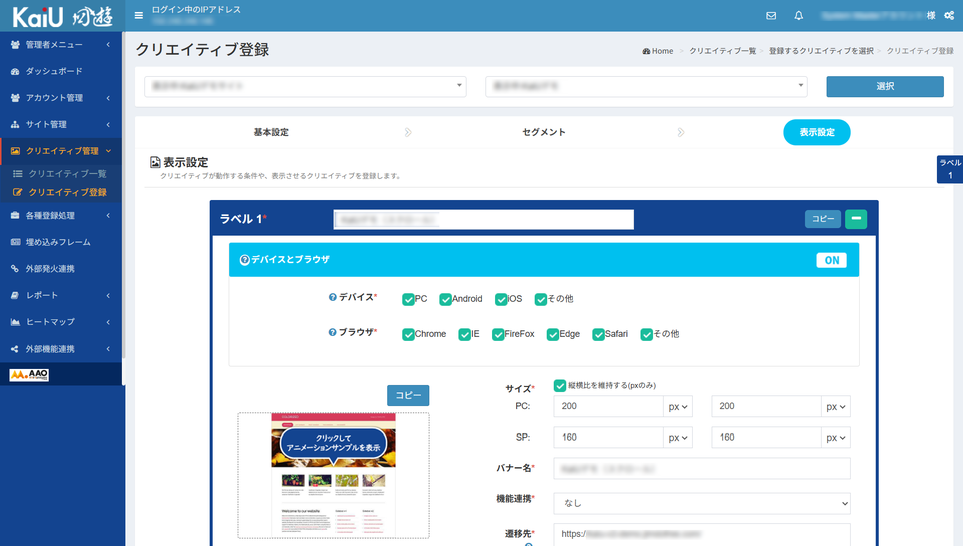
Task: Uncheck the IE browser checkbox
Action: coord(464,334)
